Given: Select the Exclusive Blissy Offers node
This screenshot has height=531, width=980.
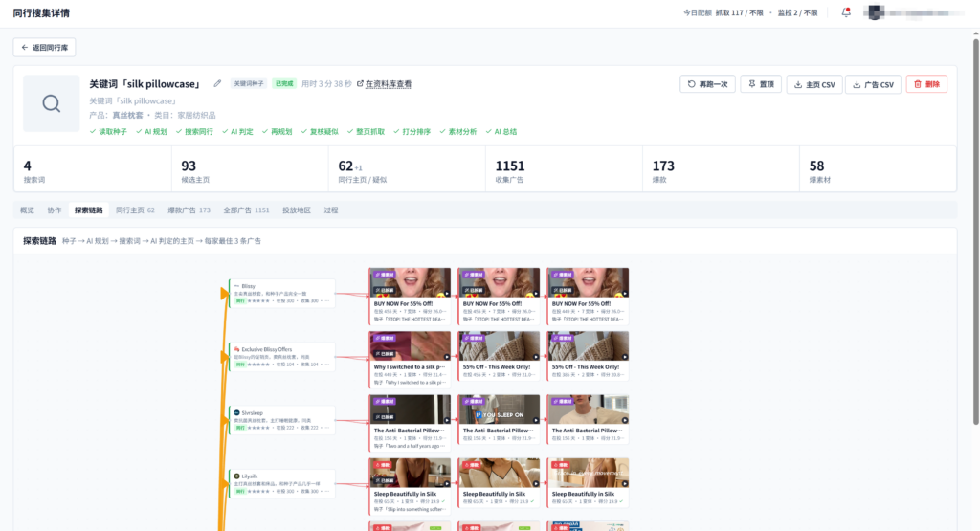Looking at the screenshot, I should [x=282, y=357].
